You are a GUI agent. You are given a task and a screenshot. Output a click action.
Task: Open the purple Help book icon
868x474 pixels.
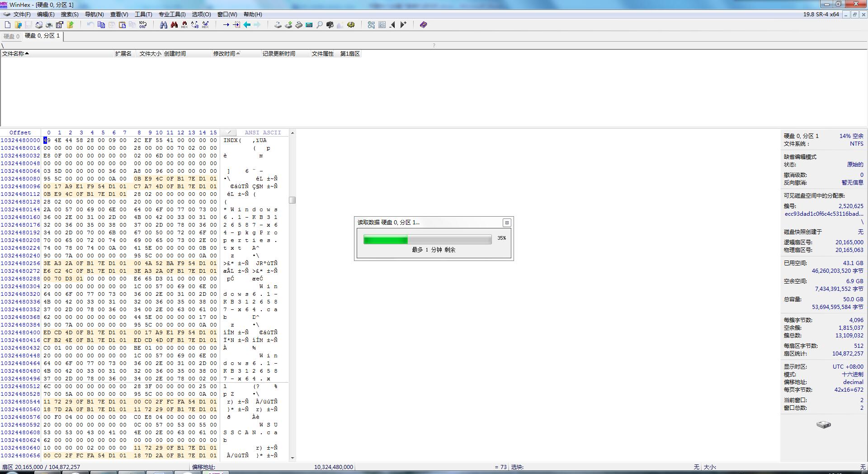click(424, 25)
